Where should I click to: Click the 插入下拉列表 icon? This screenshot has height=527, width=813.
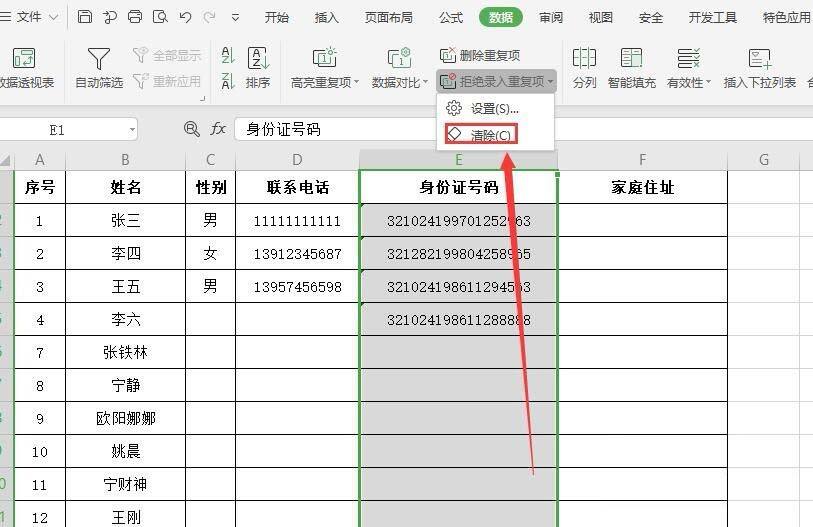click(x=760, y=58)
